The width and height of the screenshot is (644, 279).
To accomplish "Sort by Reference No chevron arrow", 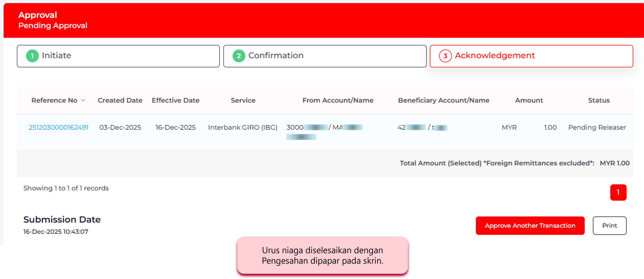I will coord(83,100).
